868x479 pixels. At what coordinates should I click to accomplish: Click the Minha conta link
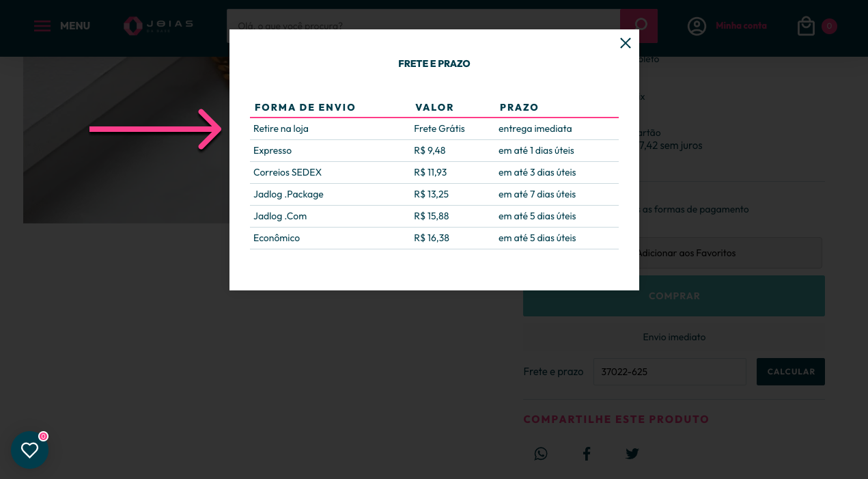741,26
